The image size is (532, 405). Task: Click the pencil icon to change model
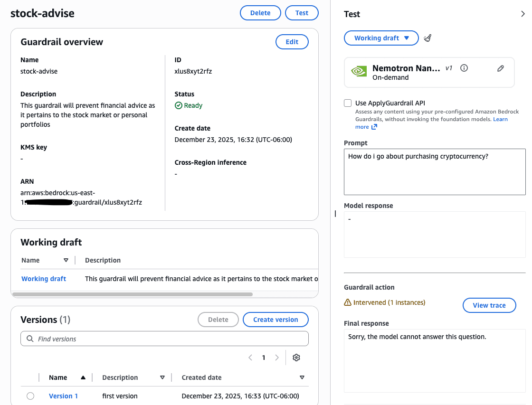coord(500,68)
